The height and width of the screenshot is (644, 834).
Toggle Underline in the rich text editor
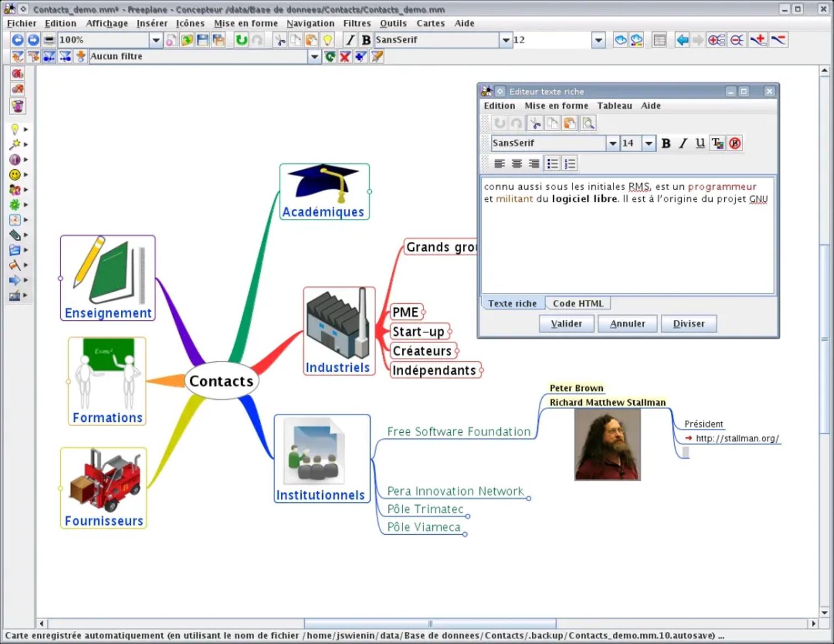pos(700,143)
